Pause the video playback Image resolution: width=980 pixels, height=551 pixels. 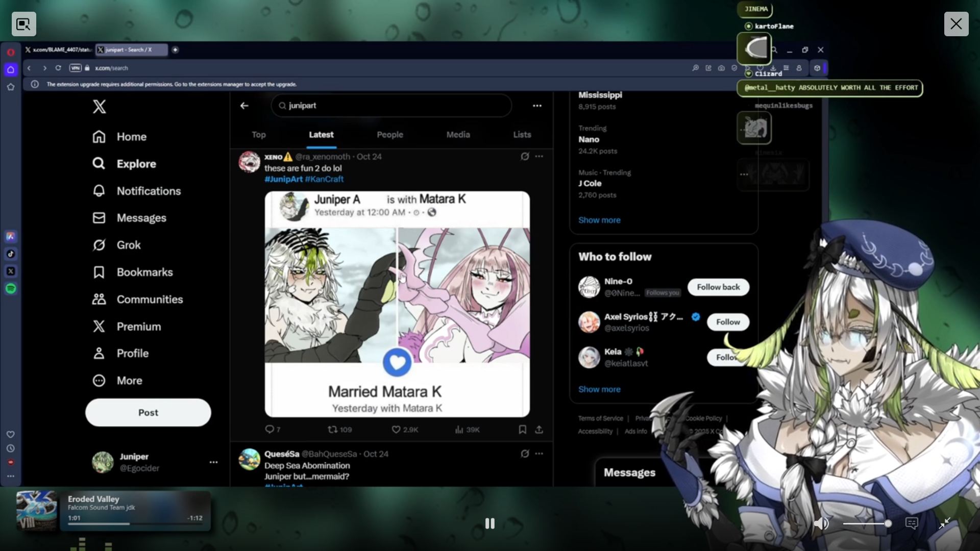[x=489, y=523]
